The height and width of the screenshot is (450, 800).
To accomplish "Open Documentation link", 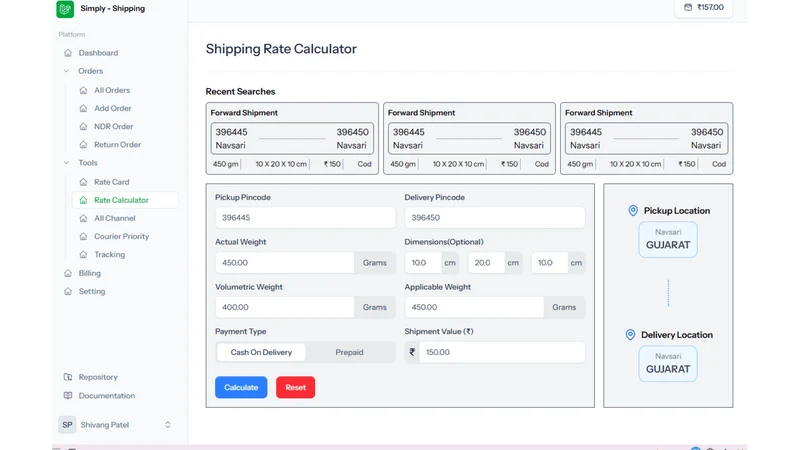I will (x=107, y=395).
